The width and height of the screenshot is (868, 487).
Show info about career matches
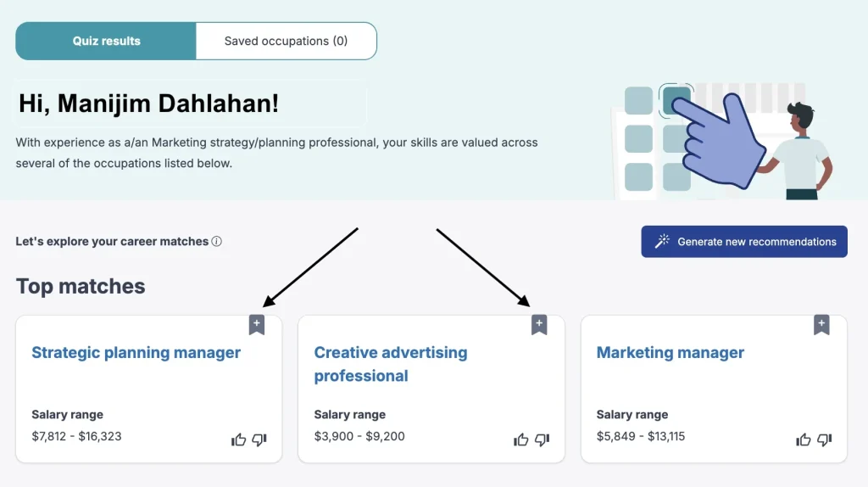tap(217, 242)
